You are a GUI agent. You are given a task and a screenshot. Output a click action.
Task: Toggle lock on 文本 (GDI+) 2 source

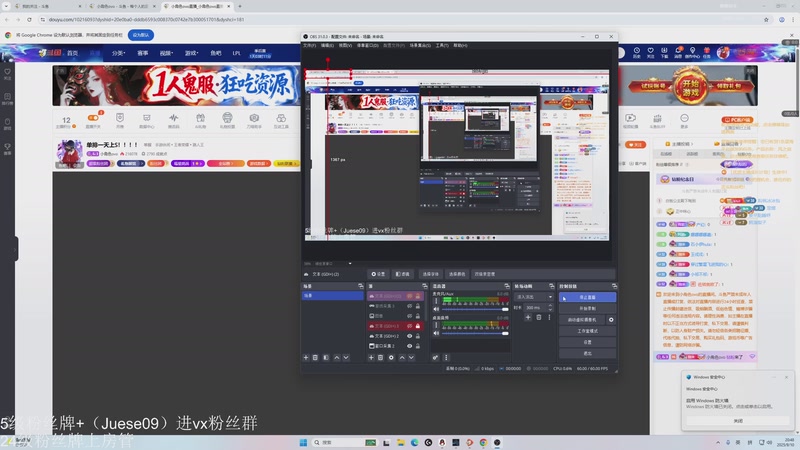[418, 336]
